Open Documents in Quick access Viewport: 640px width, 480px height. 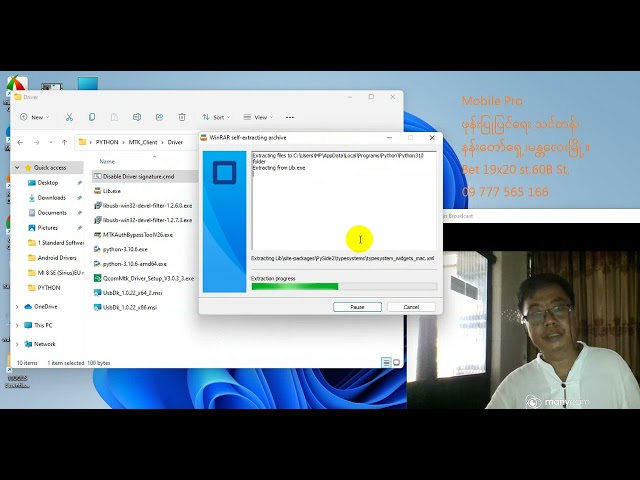click(x=52, y=213)
